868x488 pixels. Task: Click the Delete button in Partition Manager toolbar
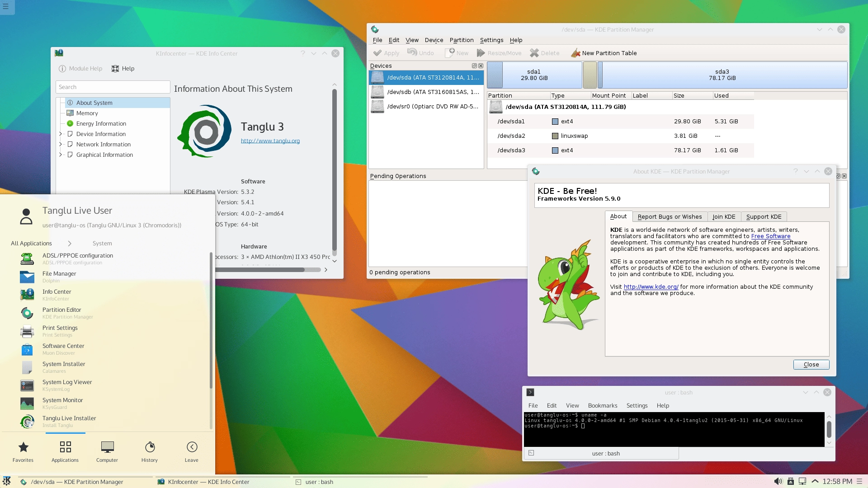[x=545, y=53]
